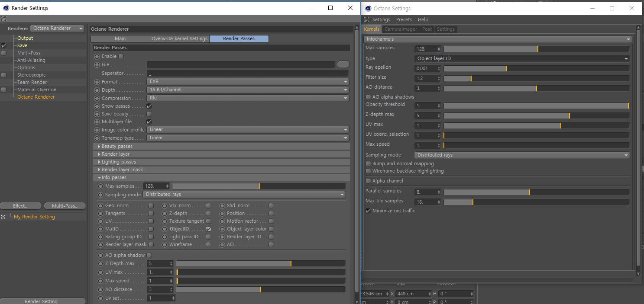This screenshot has width=644, height=304.
Task: Click the Render Setting... button
Action: point(42,301)
